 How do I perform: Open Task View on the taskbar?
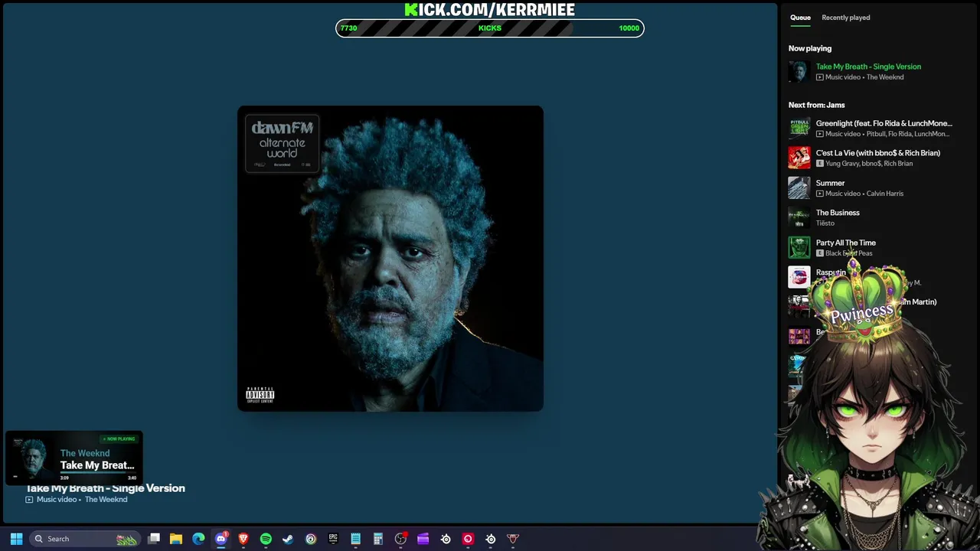click(x=154, y=539)
